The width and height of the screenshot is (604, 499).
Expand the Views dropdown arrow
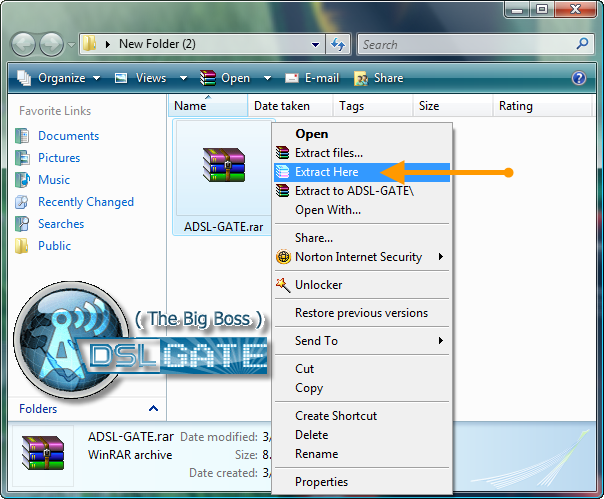(183, 79)
